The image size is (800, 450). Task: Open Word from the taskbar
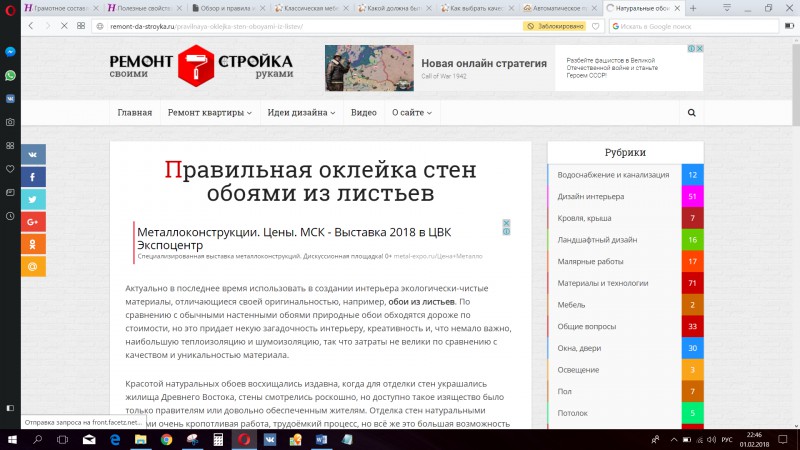click(321, 439)
